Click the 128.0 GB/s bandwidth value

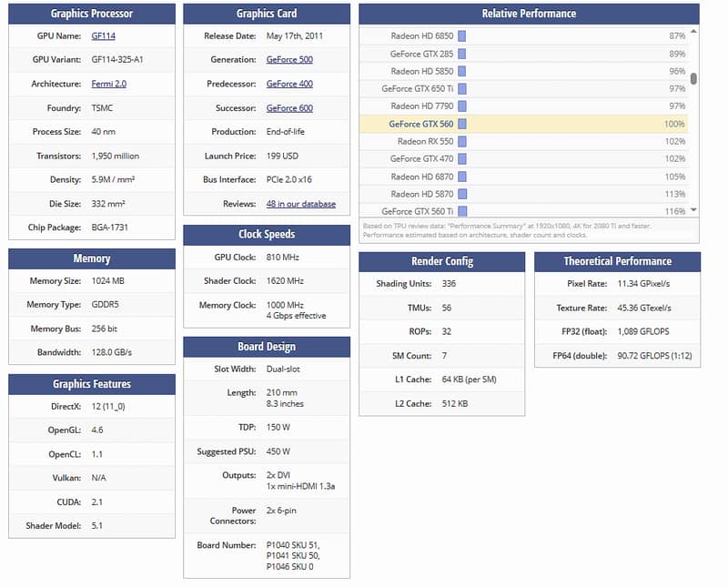tap(111, 352)
